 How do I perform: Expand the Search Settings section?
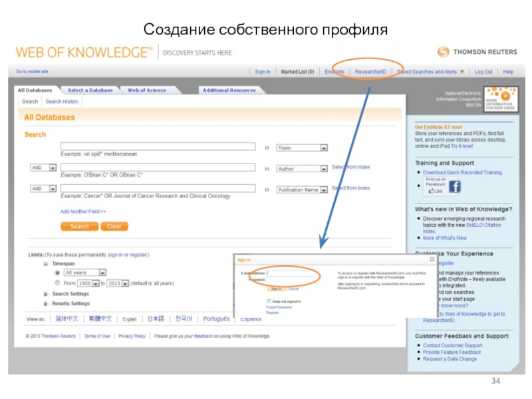click(x=45, y=294)
